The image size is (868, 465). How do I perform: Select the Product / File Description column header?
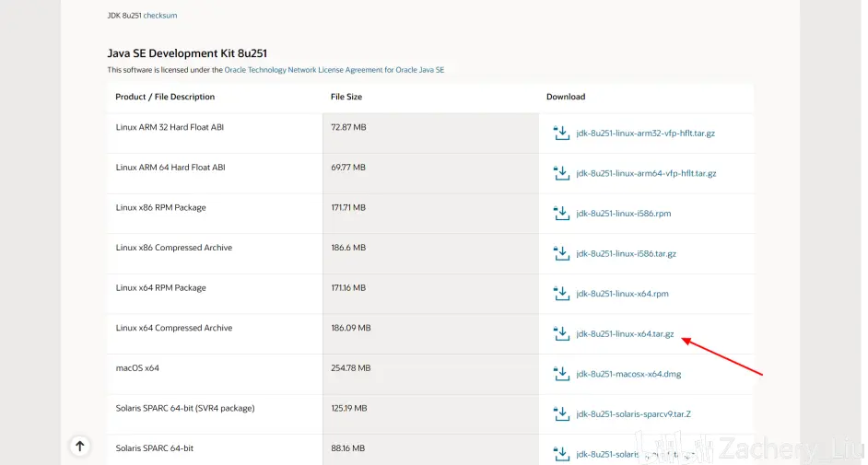(x=165, y=97)
